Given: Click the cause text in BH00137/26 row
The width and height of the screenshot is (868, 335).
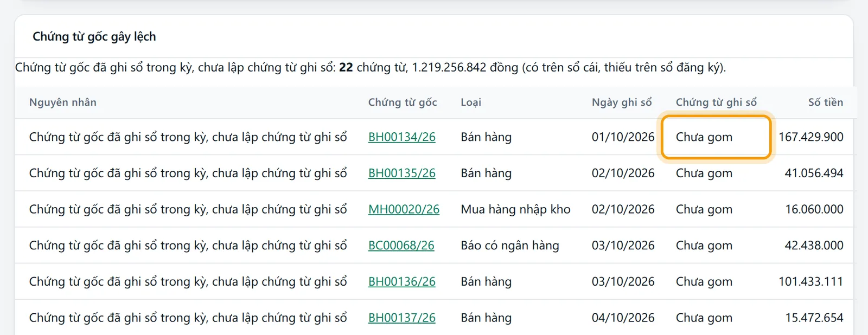Looking at the screenshot, I should [188, 318].
